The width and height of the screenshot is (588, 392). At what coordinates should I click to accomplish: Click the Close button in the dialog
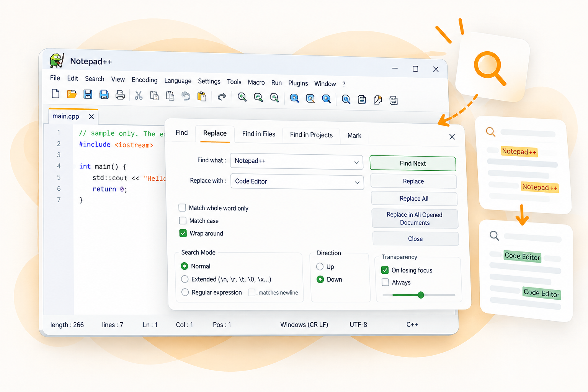(x=415, y=239)
